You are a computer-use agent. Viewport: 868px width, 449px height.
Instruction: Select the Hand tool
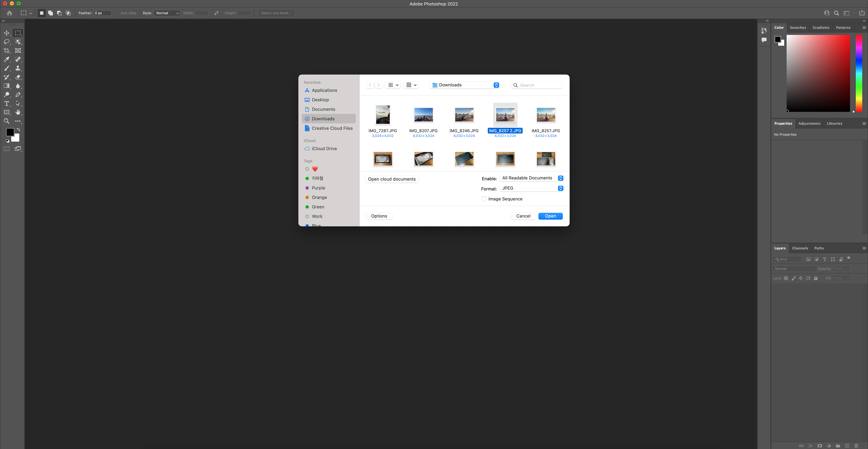tap(18, 112)
